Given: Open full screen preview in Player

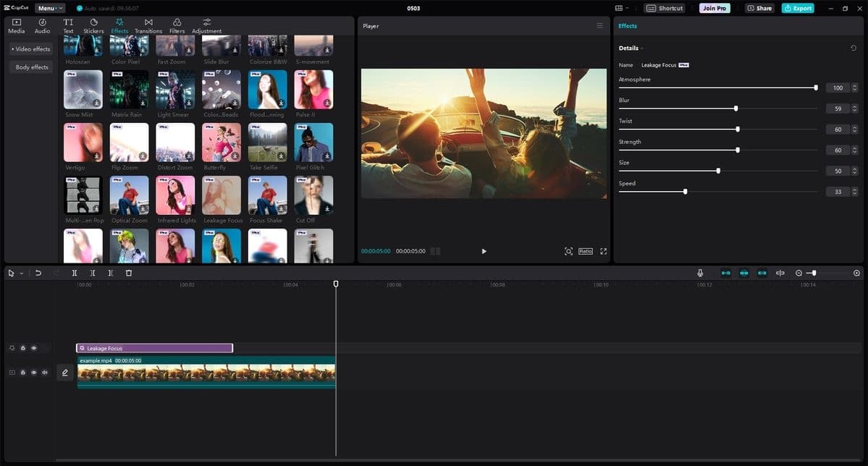Looking at the screenshot, I should point(603,251).
